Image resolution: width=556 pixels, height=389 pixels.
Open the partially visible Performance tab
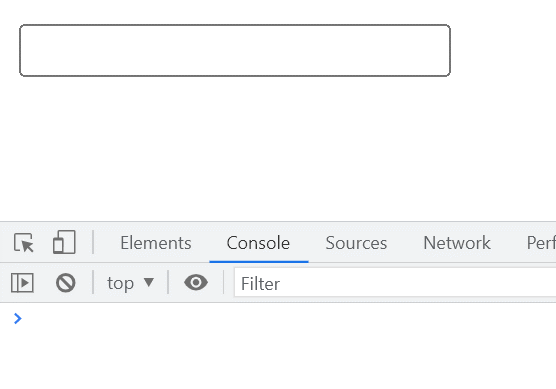(x=541, y=243)
